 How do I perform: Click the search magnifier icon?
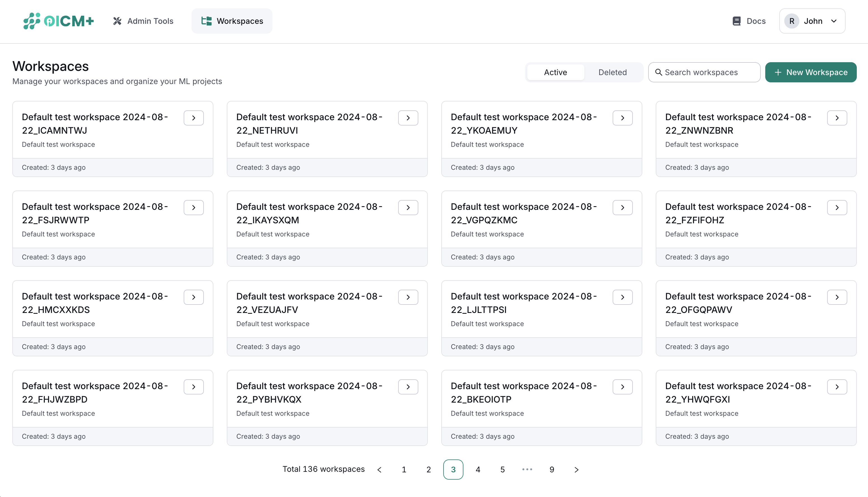[659, 72]
